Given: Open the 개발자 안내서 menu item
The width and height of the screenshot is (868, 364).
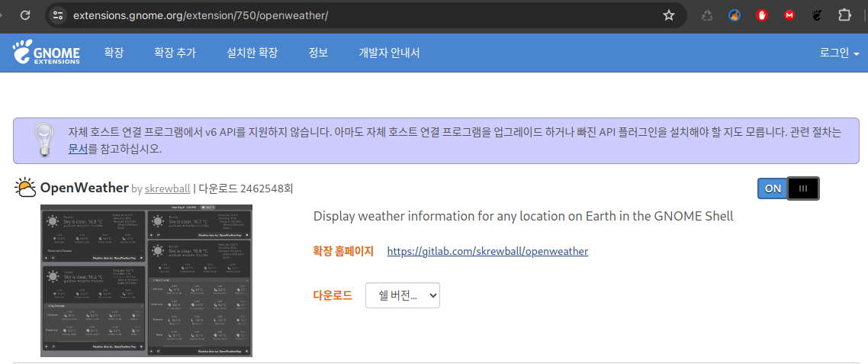Looking at the screenshot, I should point(389,53).
